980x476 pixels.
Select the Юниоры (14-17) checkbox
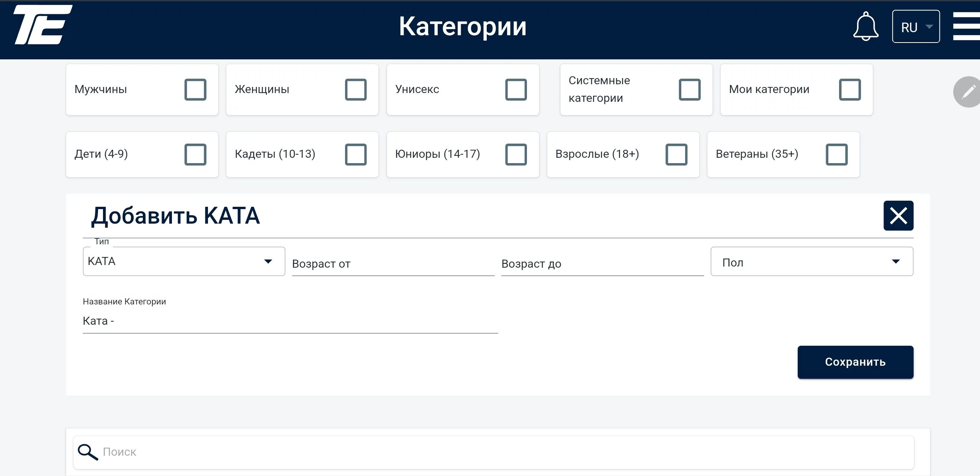tap(516, 154)
